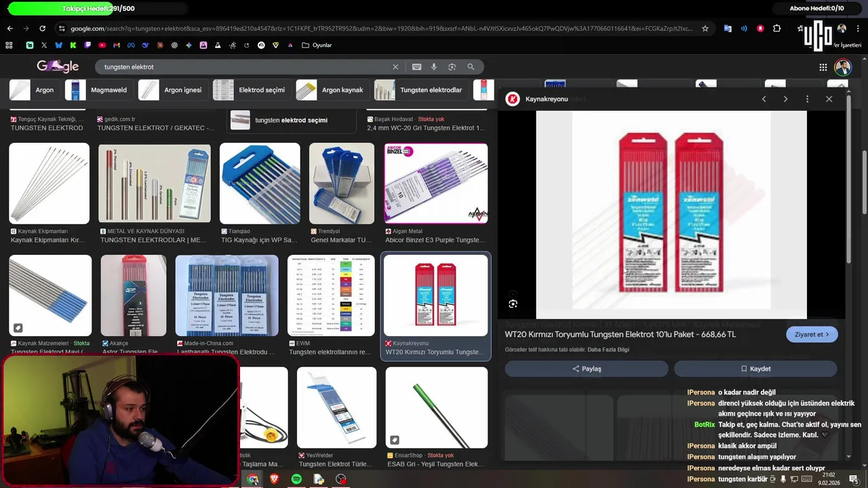Close the image preview panel

(829, 99)
